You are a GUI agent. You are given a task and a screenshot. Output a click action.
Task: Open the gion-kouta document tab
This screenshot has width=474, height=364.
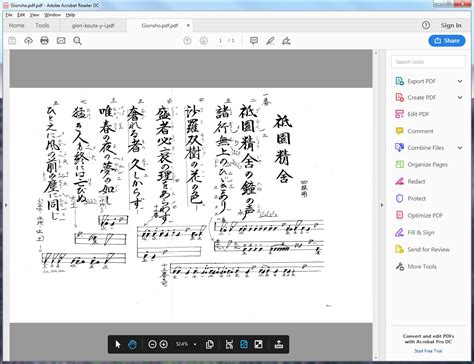[x=93, y=25]
